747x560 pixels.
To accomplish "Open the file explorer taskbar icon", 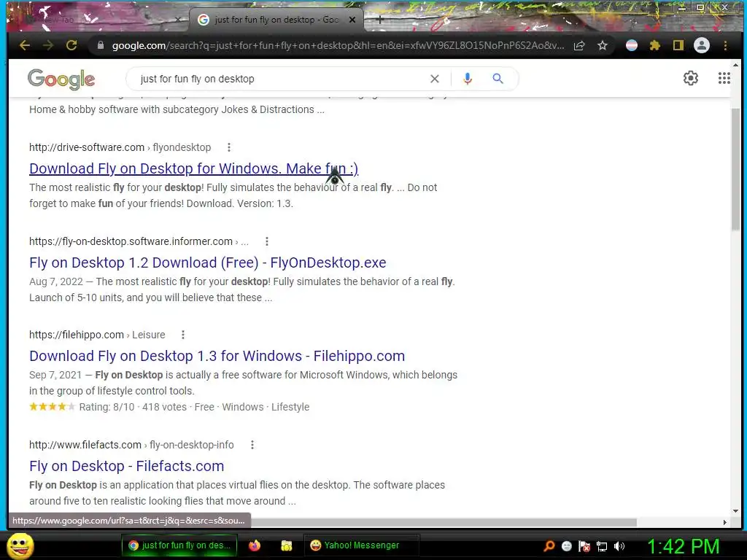I will [x=286, y=545].
